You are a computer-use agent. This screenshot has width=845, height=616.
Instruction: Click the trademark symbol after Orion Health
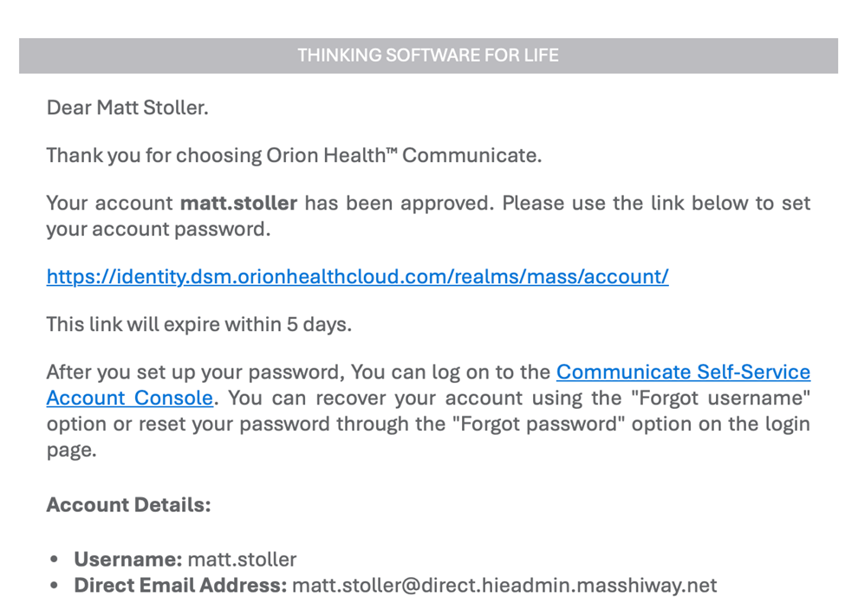(x=390, y=152)
